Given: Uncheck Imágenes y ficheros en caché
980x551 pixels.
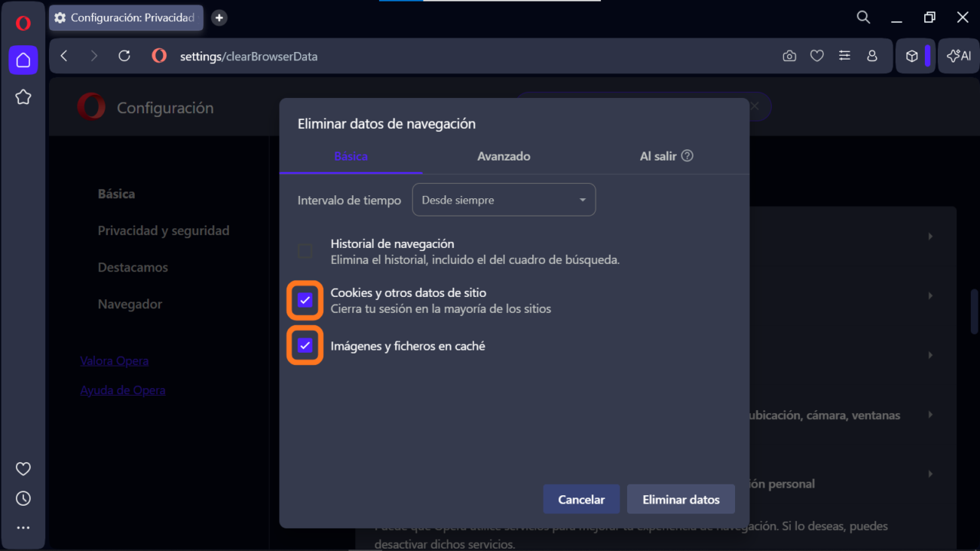Looking at the screenshot, I should pyautogui.click(x=305, y=346).
